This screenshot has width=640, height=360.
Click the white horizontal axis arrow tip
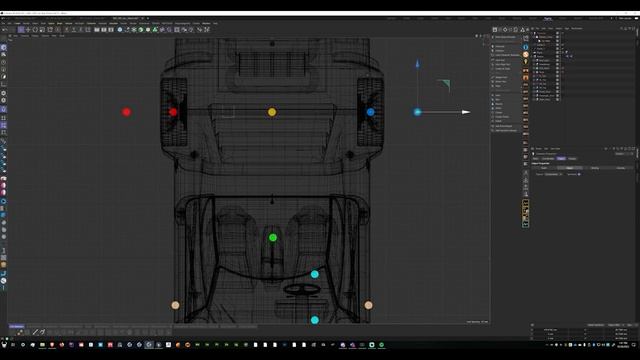[466, 112]
